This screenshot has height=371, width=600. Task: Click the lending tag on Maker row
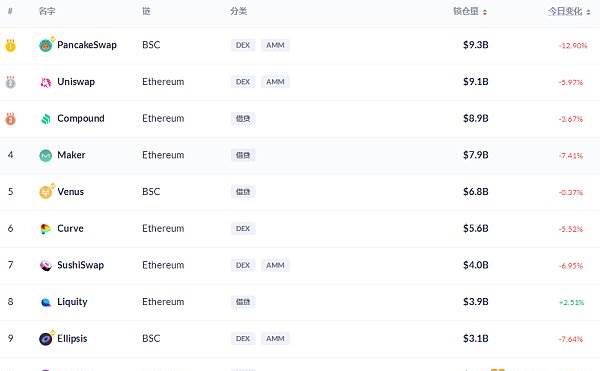tap(243, 155)
